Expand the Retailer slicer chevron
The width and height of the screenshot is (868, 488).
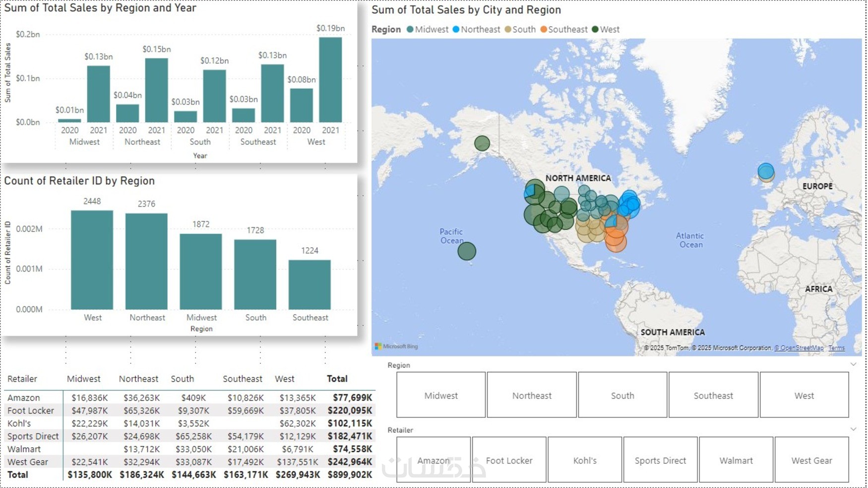[853, 429]
